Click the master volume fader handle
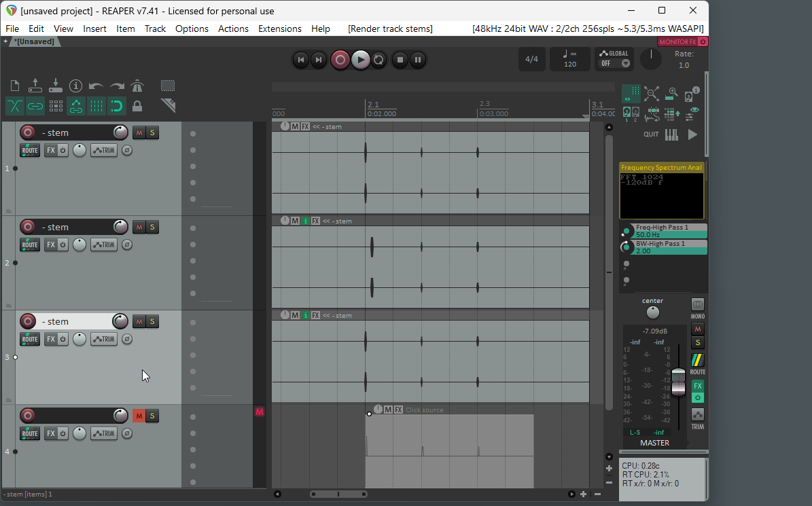The height and width of the screenshot is (506, 812). coord(678,382)
